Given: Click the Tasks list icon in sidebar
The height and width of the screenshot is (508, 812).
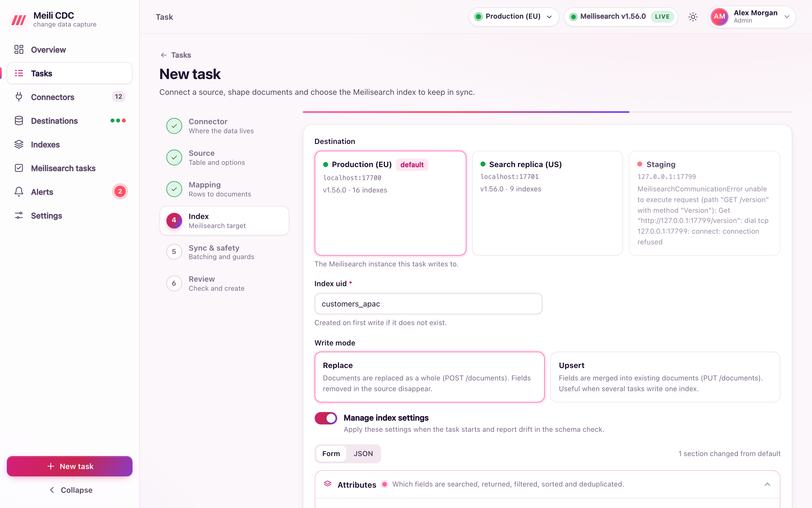Looking at the screenshot, I should [x=19, y=73].
